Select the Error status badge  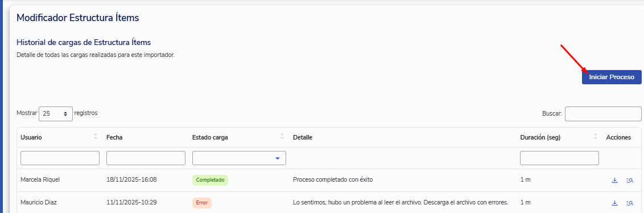click(x=201, y=203)
